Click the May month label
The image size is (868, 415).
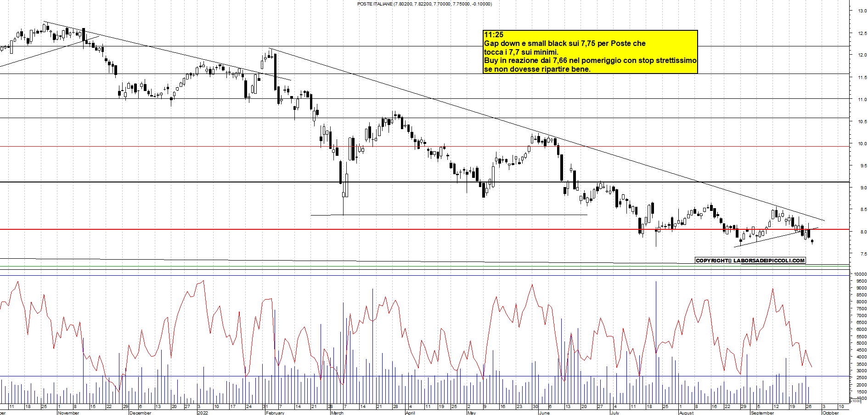click(x=471, y=413)
